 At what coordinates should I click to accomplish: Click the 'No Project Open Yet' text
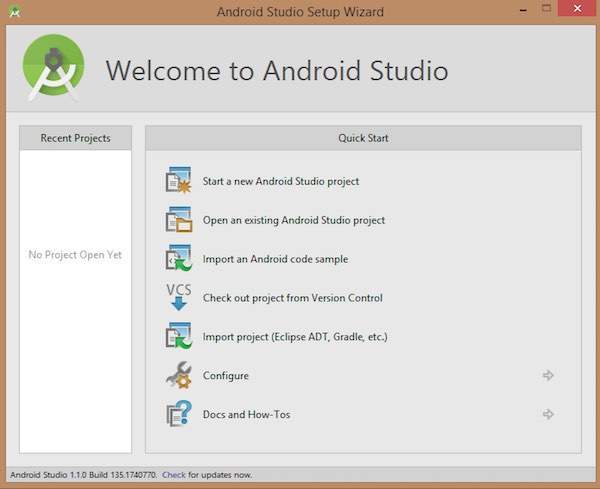pos(75,255)
